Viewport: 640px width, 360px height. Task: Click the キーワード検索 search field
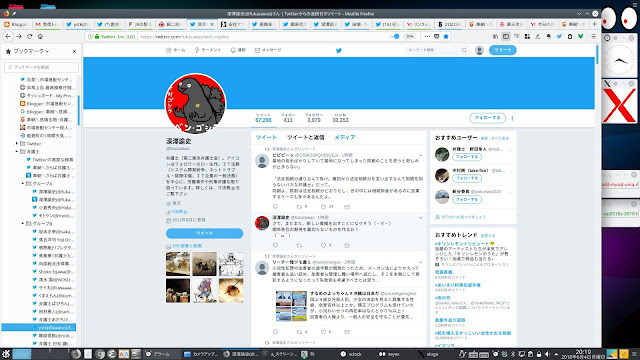tap(433, 50)
